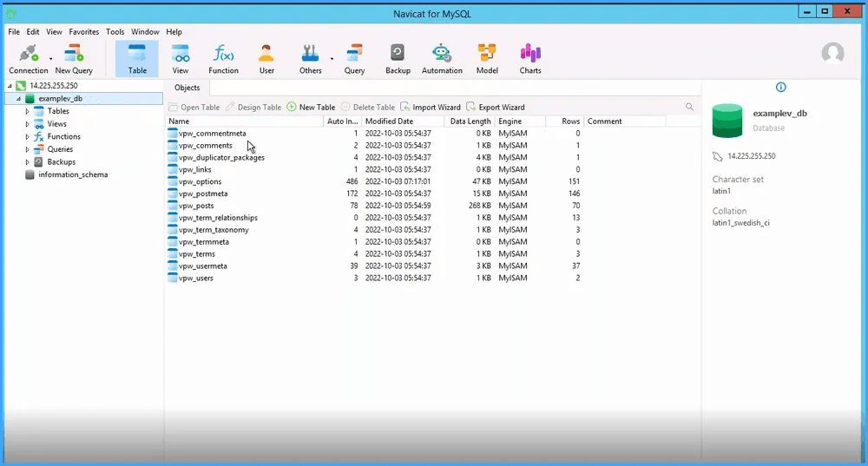Click the vpw_users table icon
Screen dimensions: 868x466
coord(173,278)
